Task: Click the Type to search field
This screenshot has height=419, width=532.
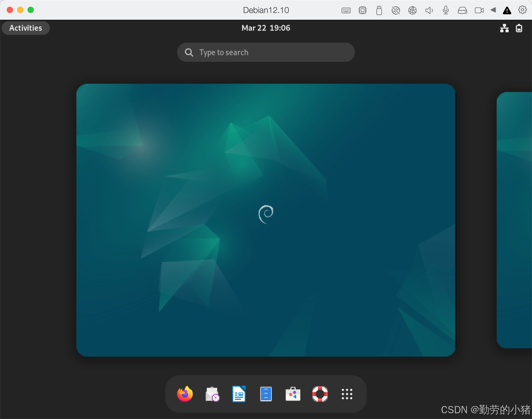Action: [x=266, y=52]
